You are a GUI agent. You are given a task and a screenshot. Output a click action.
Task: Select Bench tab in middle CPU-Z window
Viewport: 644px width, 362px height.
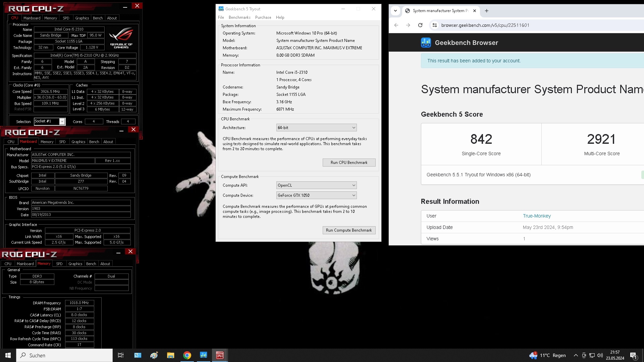[x=94, y=142]
